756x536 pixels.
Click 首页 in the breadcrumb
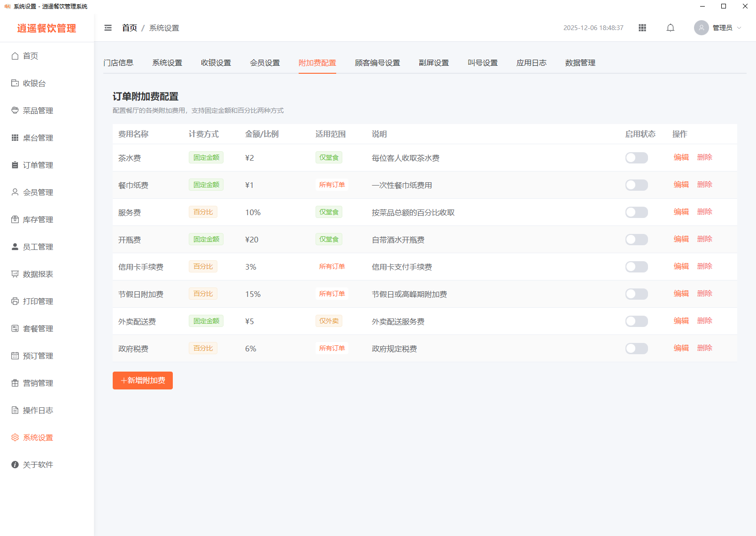pyautogui.click(x=130, y=28)
